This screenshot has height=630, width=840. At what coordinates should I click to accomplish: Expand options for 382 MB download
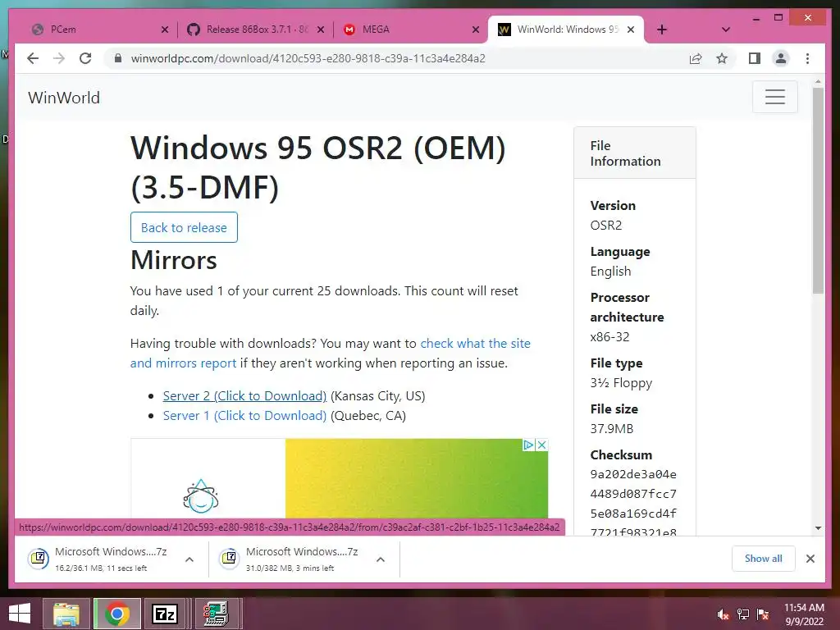381,559
